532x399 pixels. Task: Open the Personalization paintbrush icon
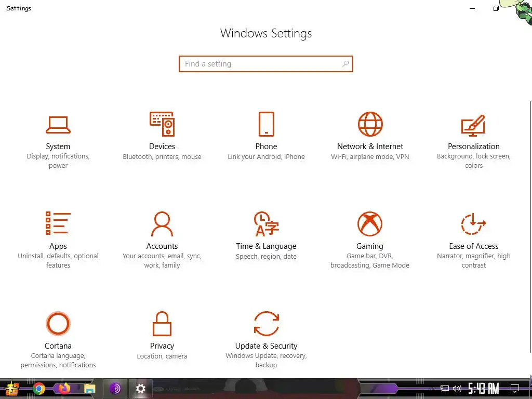473,125
